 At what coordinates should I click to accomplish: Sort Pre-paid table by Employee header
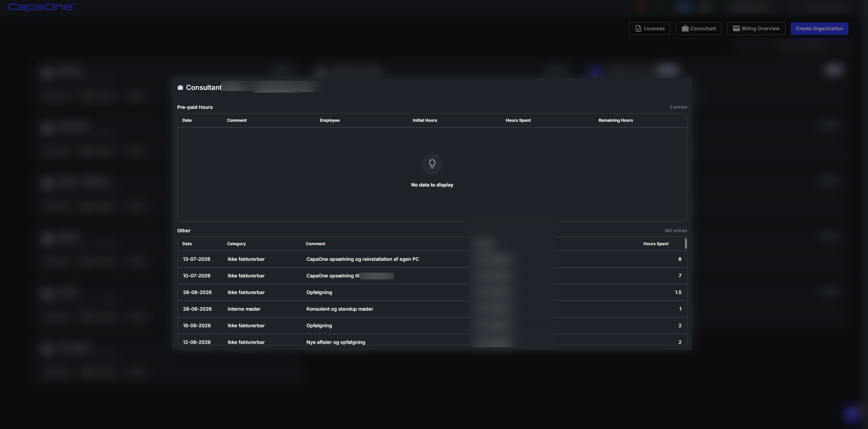click(330, 120)
